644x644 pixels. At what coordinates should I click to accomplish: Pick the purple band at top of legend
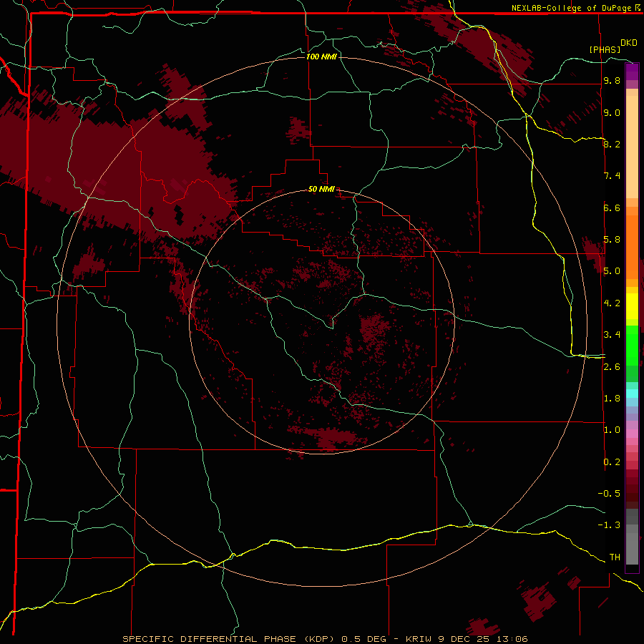(632, 72)
